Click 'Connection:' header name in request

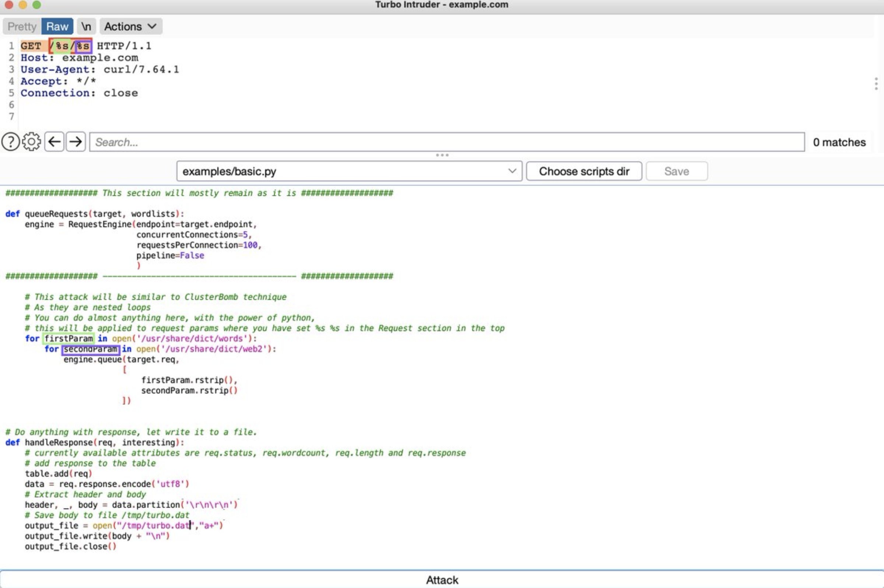[58, 93]
